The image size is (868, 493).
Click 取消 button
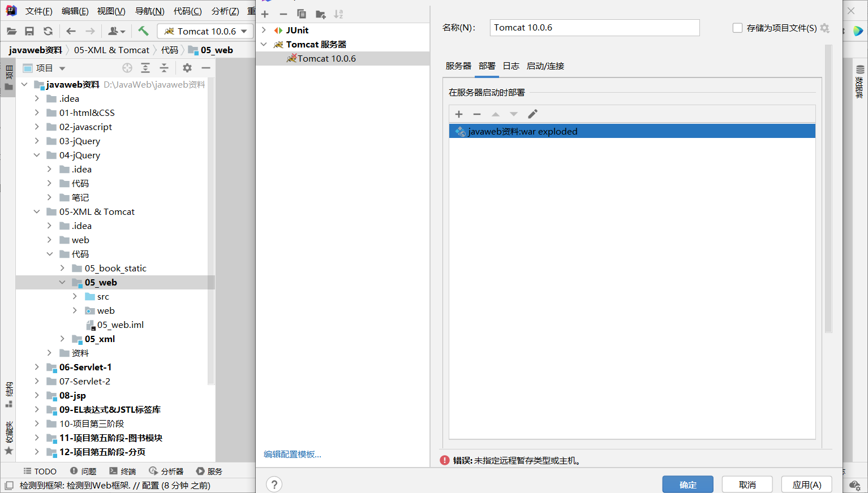coord(747,485)
